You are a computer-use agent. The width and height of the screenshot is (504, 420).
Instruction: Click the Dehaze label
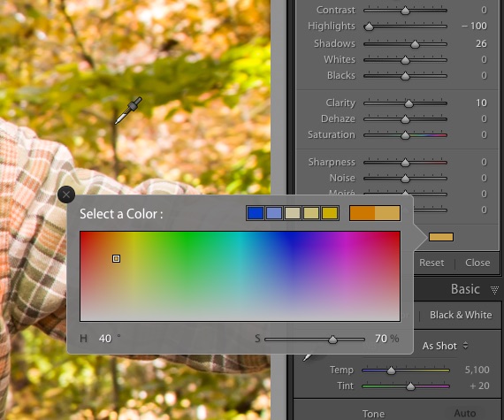pos(338,118)
